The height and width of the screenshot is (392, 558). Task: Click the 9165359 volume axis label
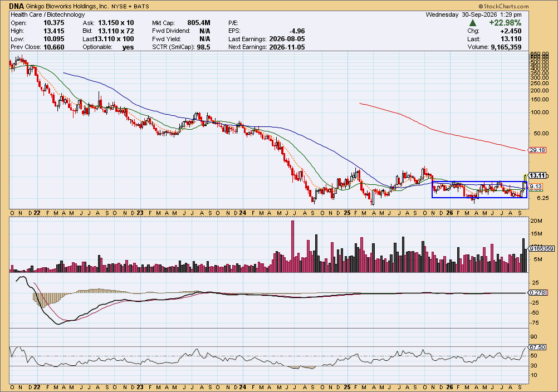[542, 249]
